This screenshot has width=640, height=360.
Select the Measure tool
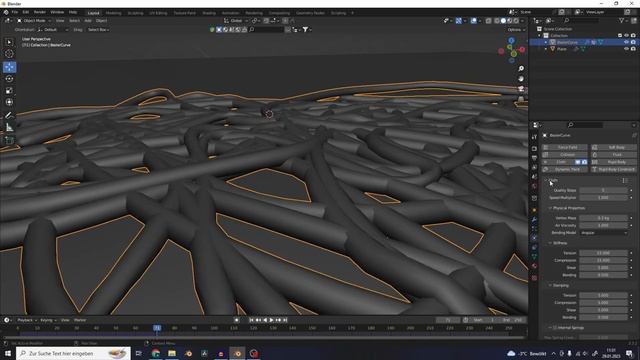pos(9,128)
